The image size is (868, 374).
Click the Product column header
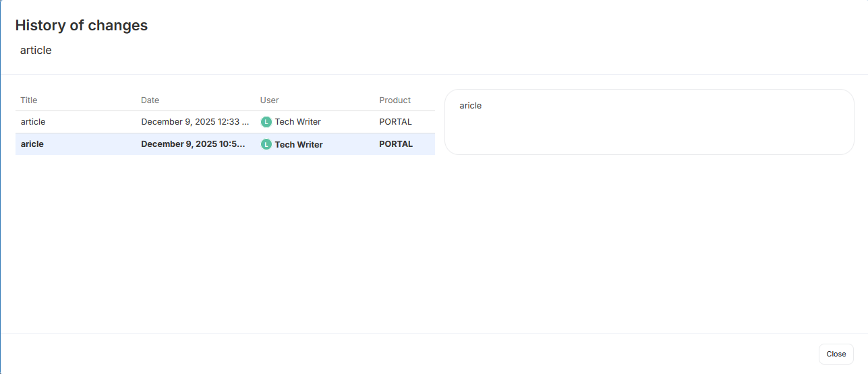[395, 100]
